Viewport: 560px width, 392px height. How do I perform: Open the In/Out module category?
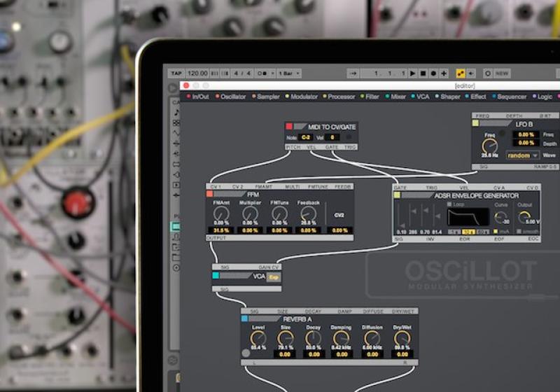(x=198, y=97)
